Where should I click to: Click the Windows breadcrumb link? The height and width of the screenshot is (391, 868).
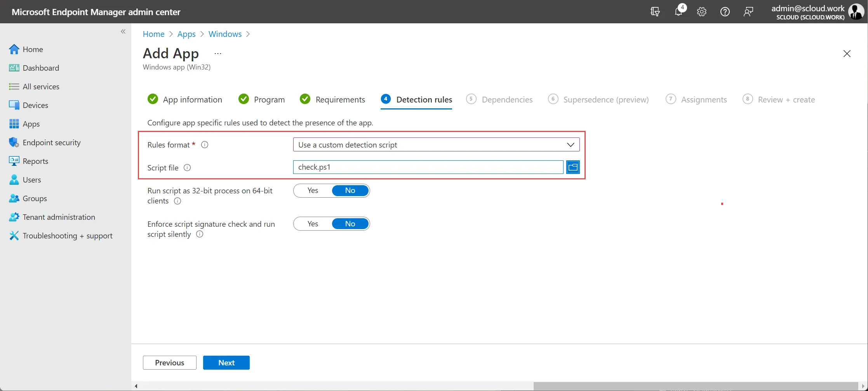tap(225, 34)
